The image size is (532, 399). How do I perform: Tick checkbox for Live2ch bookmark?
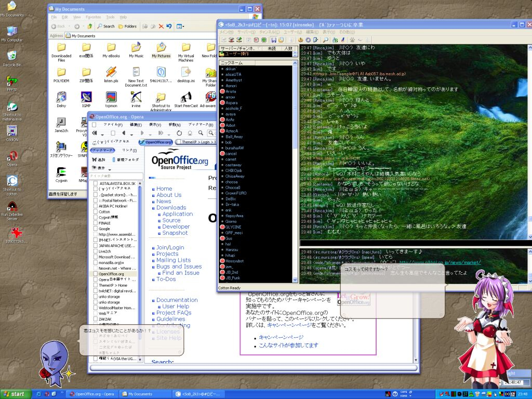tap(96, 251)
